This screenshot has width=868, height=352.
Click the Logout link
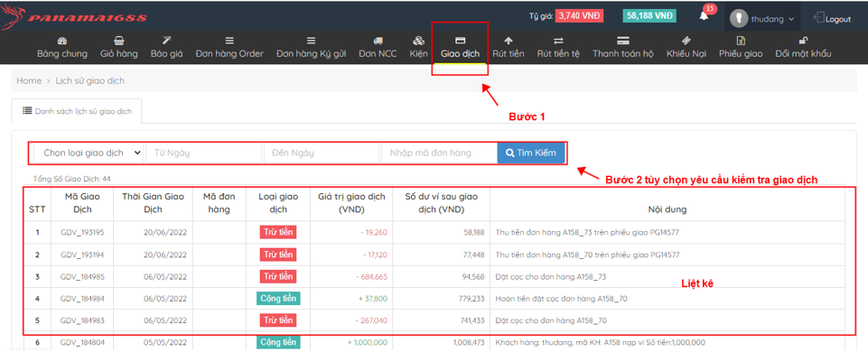pos(832,19)
